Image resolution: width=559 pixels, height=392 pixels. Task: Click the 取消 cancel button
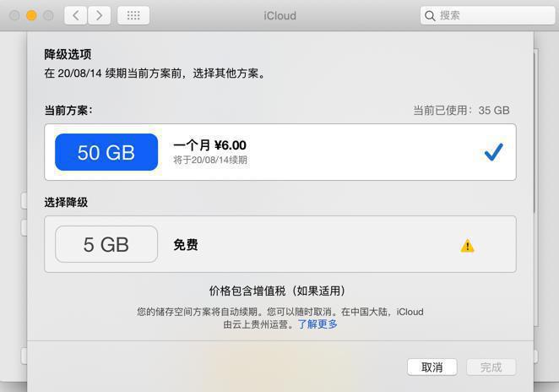click(432, 367)
